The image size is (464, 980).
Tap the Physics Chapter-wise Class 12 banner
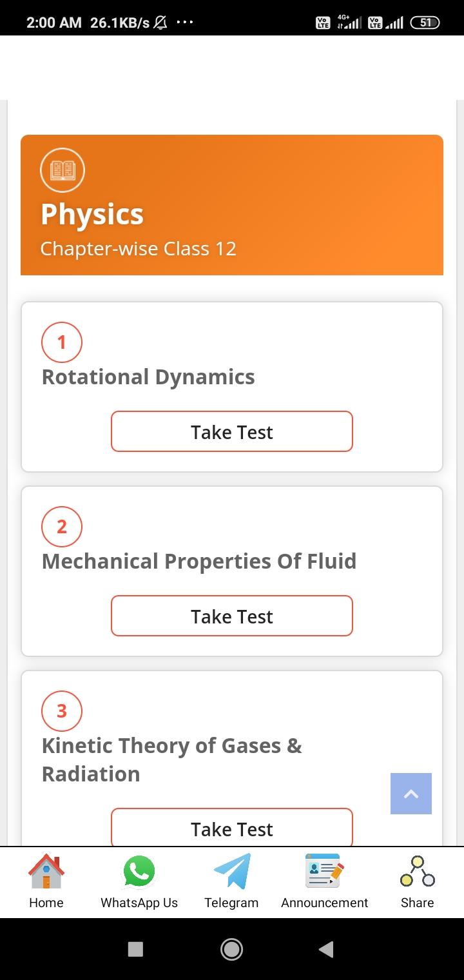click(232, 205)
